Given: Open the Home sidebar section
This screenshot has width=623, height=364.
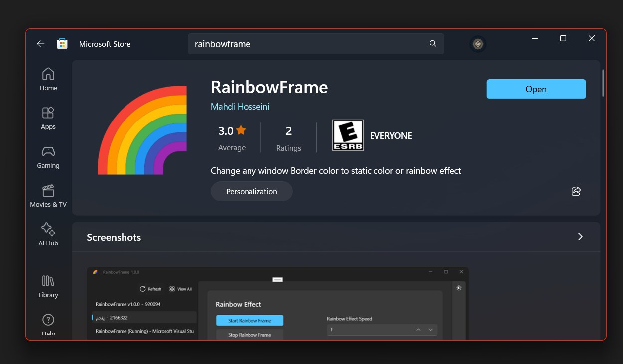Looking at the screenshot, I should click(x=48, y=79).
